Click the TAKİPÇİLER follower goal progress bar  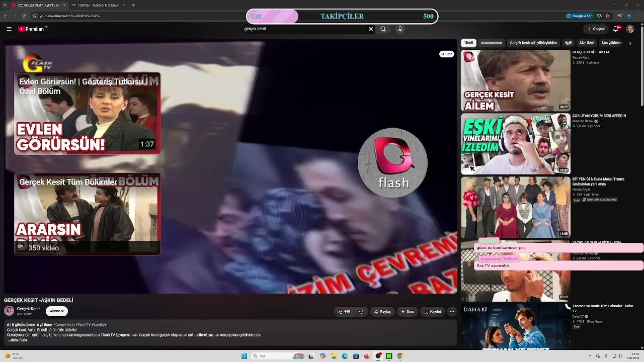coord(342,16)
